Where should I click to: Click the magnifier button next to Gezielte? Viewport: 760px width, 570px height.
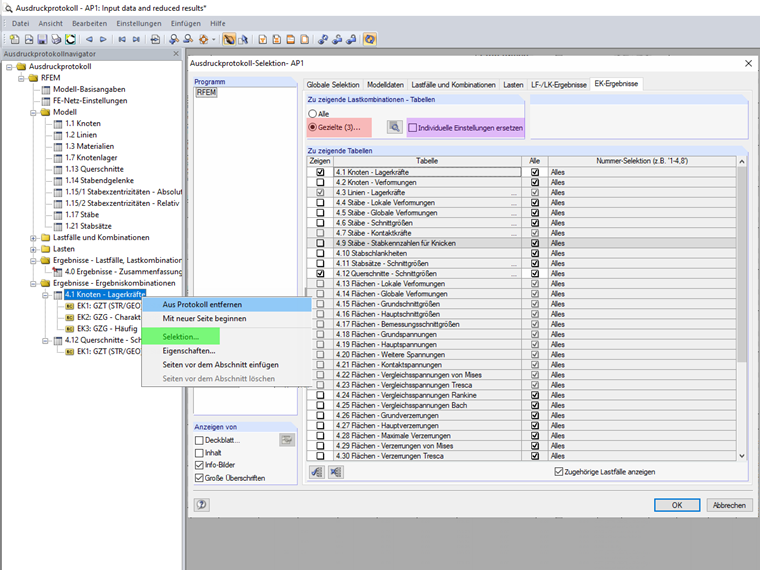pyautogui.click(x=395, y=127)
